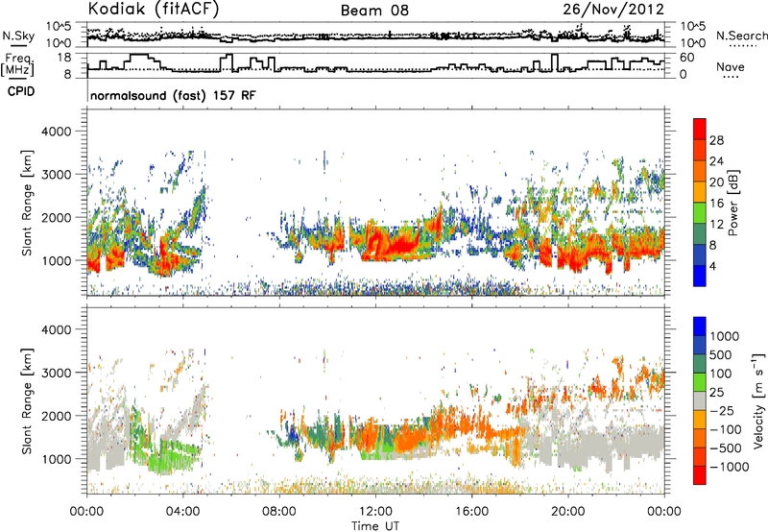Click the −1000 velocity scale label

tap(730, 467)
